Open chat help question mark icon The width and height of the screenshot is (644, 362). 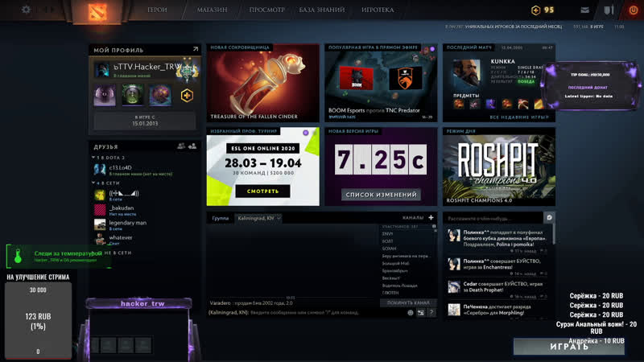(431, 313)
